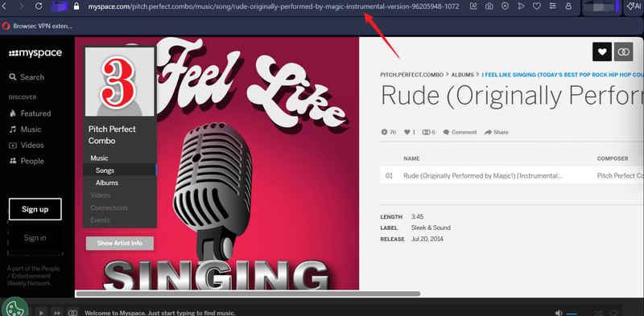Adjust the player volume slider
The height and width of the screenshot is (316, 644).
(577, 314)
